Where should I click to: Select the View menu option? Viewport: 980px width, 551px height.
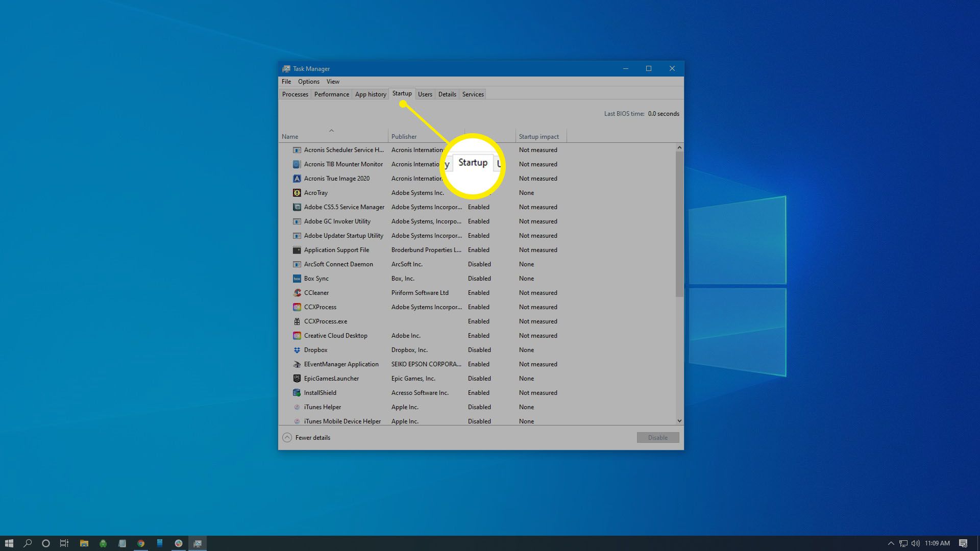tap(332, 82)
